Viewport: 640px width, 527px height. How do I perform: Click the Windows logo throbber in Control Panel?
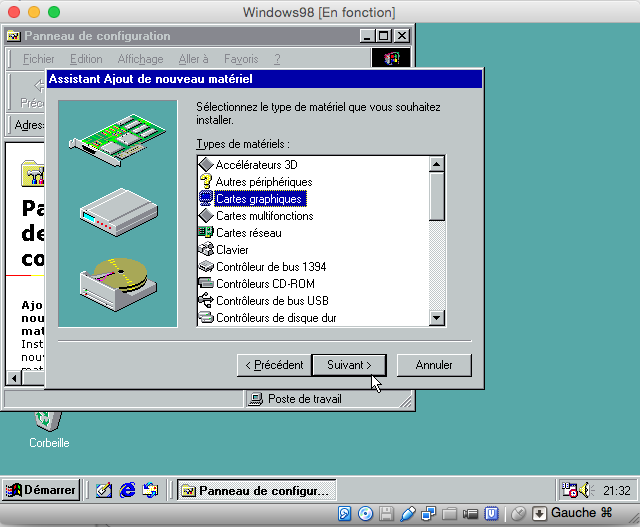(391, 58)
